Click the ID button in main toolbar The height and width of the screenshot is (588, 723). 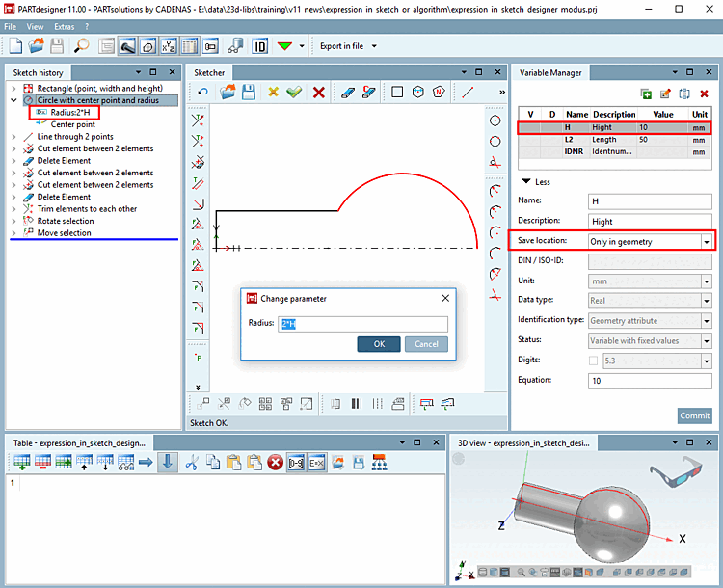[259, 45]
